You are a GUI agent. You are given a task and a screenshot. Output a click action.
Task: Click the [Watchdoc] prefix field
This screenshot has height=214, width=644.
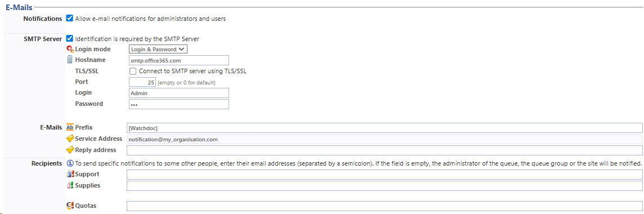pyautogui.click(x=384, y=128)
